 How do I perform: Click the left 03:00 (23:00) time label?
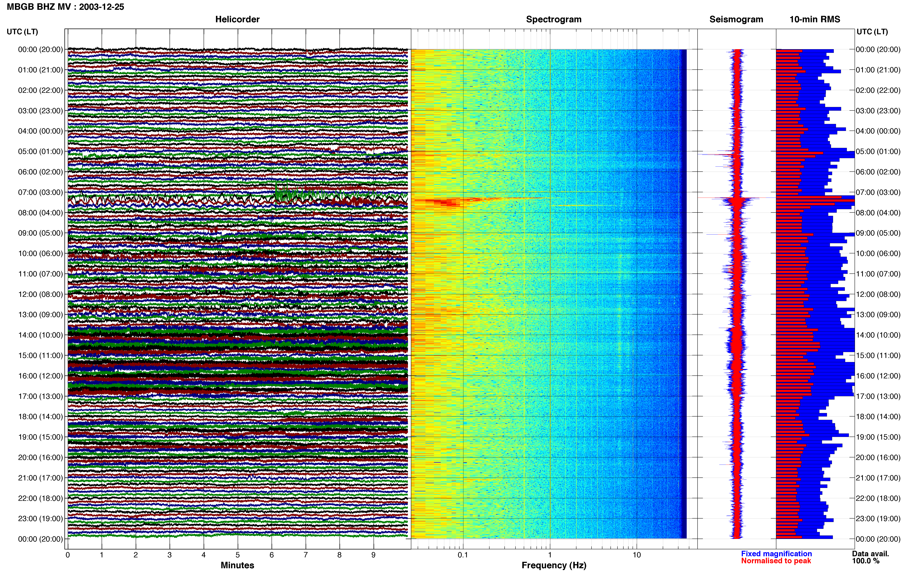(41, 111)
